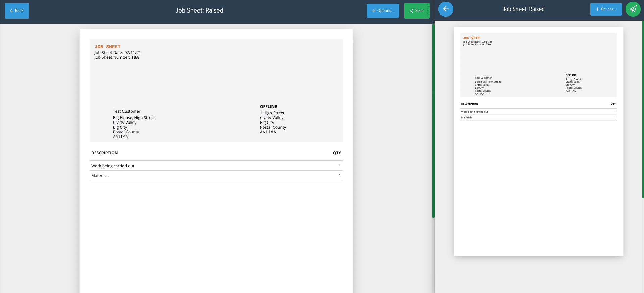Click '1 High Street' in left document
The image size is (644, 293).
click(x=272, y=113)
